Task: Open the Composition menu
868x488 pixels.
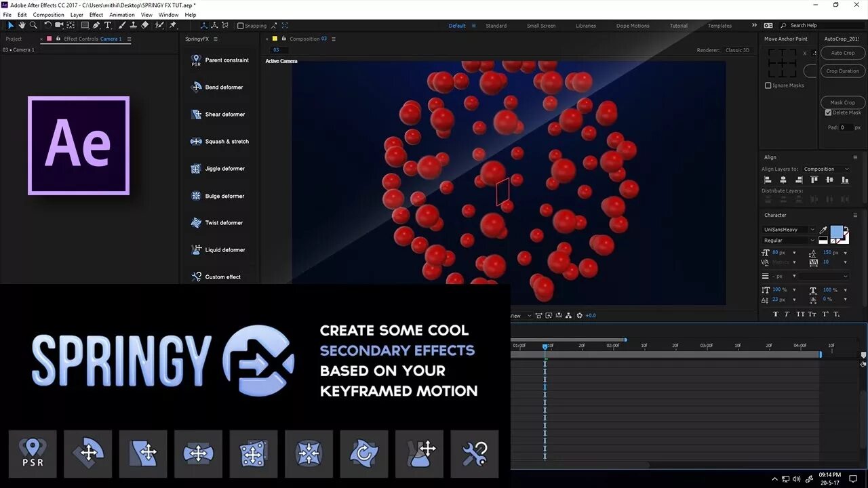Action: click(x=49, y=14)
